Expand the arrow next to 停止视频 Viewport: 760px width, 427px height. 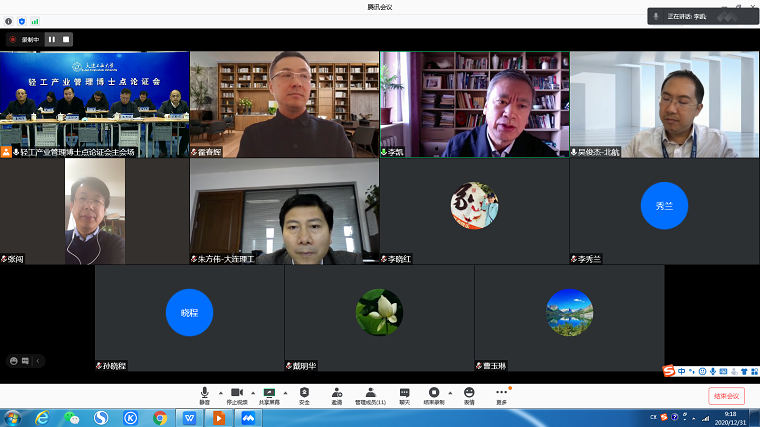tap(252, 392)
